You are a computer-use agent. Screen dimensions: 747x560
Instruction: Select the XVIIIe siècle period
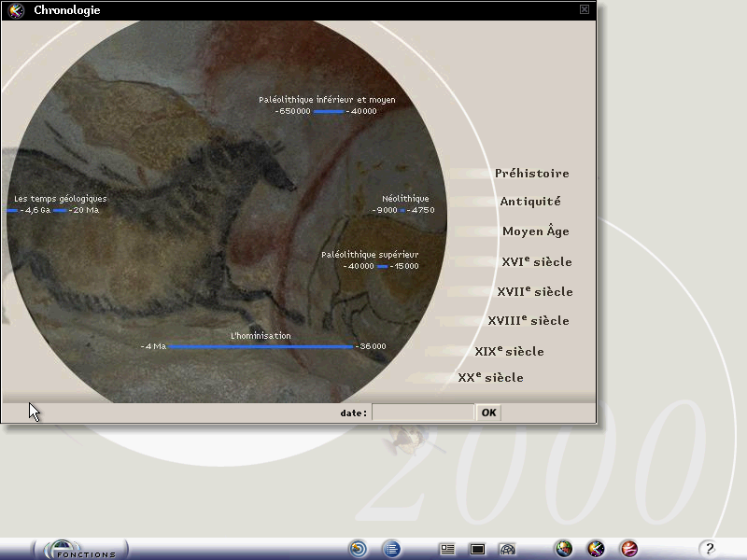point(529,320)
